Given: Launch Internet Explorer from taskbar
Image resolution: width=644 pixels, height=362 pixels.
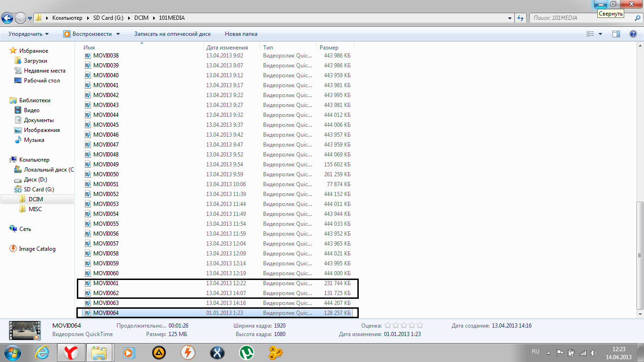Looking at the screenshot, I should [x=43, y=352].
